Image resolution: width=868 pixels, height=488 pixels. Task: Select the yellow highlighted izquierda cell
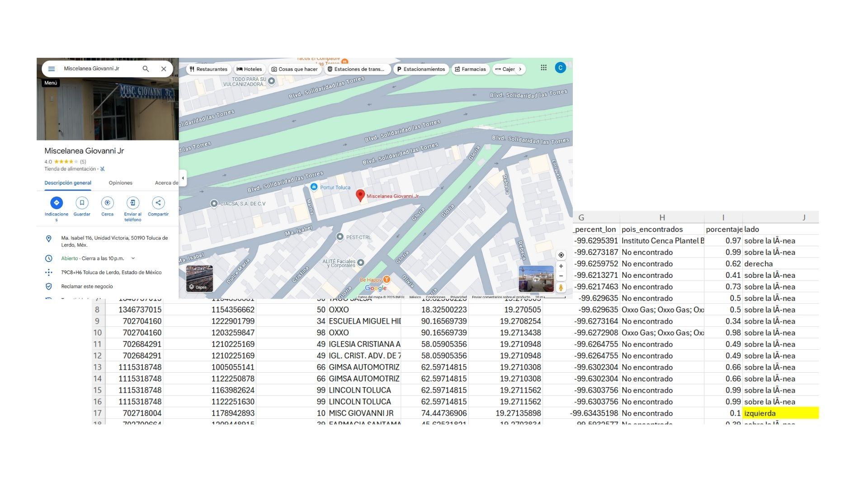pos(780,413)
